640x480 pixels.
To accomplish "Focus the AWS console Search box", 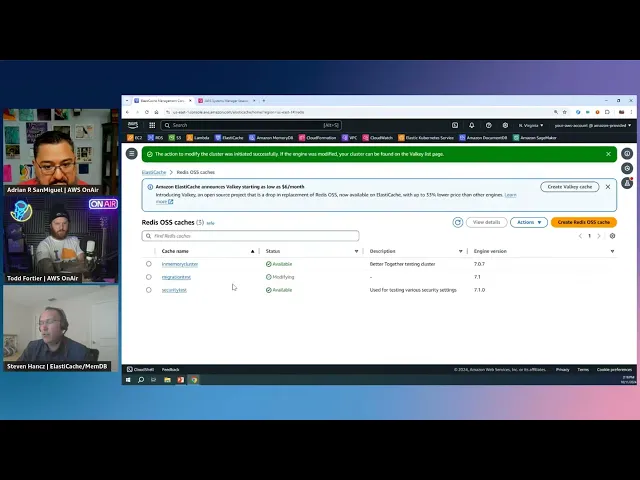I will [251, 125].
